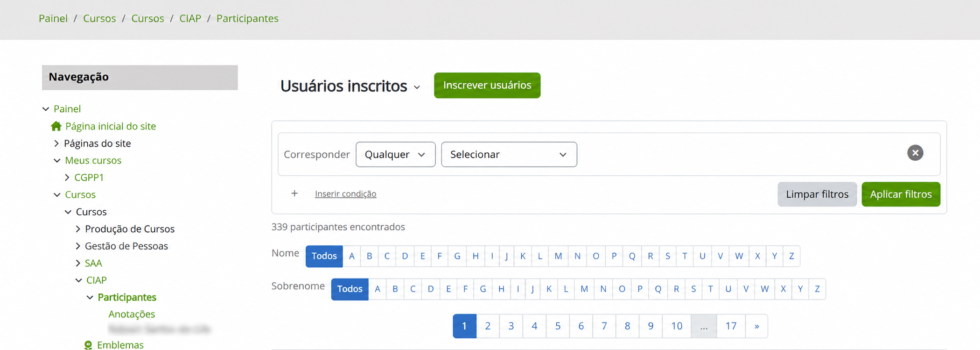Filter Sobrenome by letter P
Screen dimensions: 980x350
pyautogui.click(x=640, y=289)
